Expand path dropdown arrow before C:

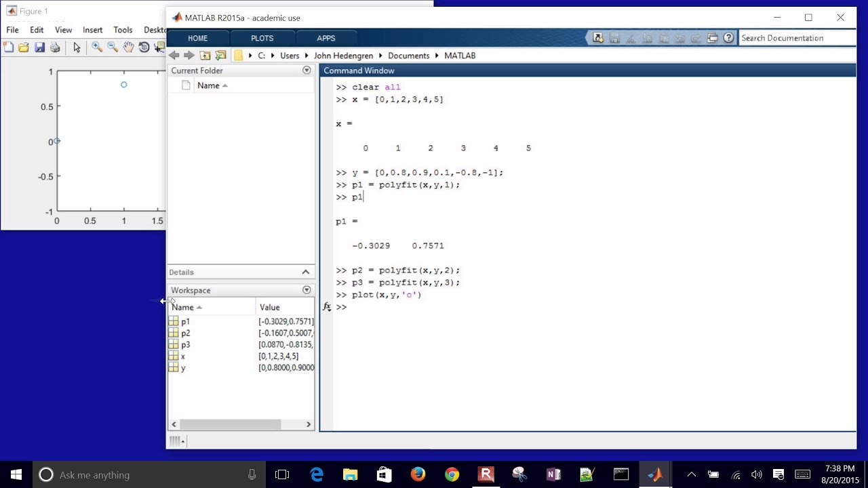pos(250,56)
